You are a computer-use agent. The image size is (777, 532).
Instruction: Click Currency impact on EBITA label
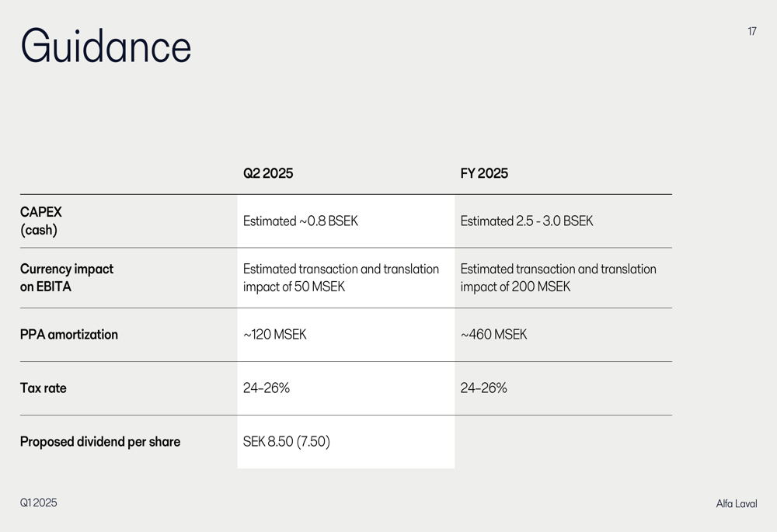pyautogui.click(x=67, y=277)
